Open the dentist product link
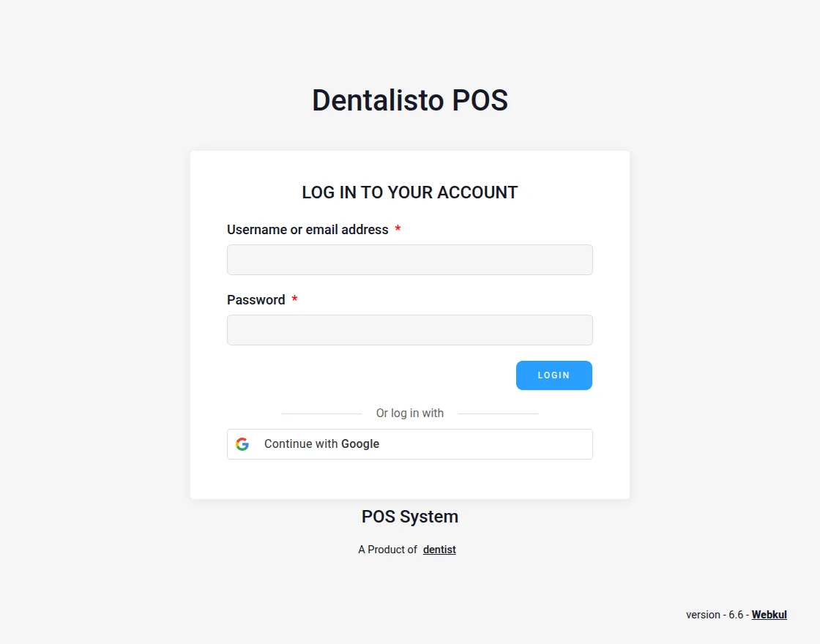This screenshot has width=820, height=644. 439,550
